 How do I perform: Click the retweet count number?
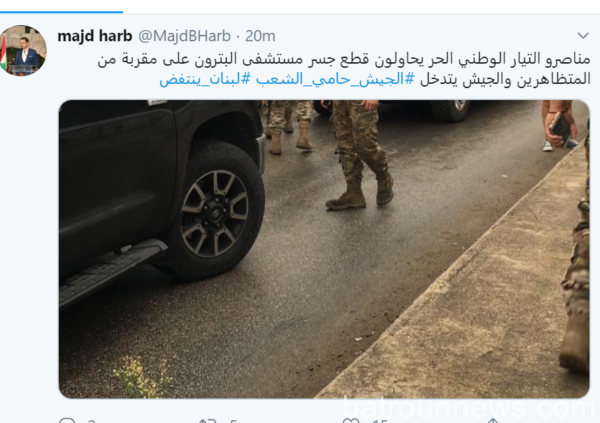pyautogui.click(x=233, y=421)
